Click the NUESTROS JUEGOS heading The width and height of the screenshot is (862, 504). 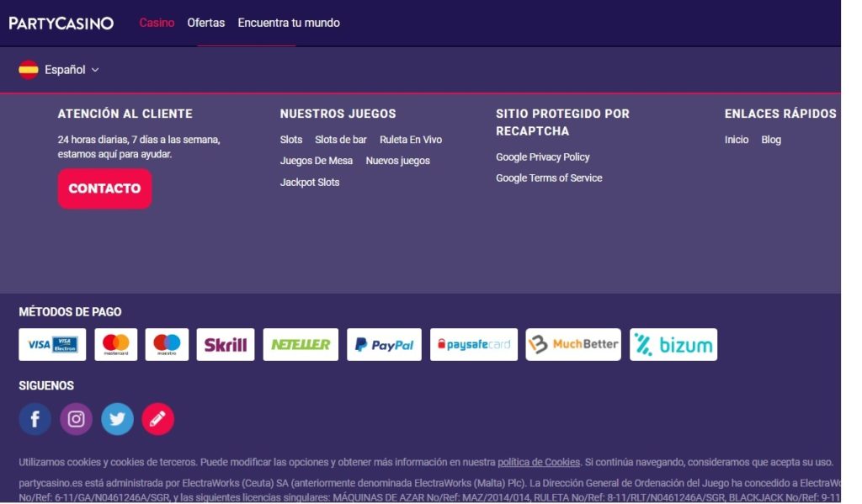[x=338, y=114]
